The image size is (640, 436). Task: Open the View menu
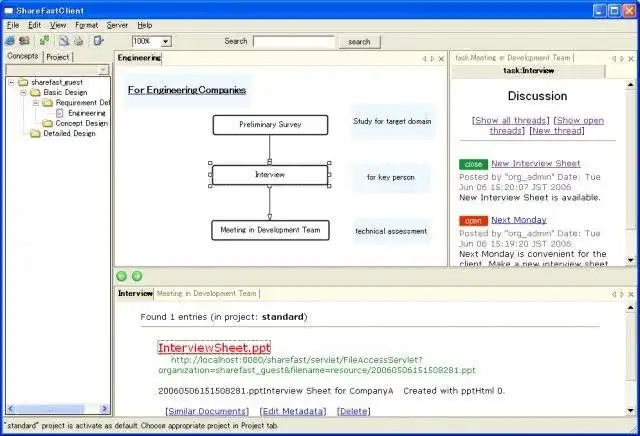(x=58, y=25)
